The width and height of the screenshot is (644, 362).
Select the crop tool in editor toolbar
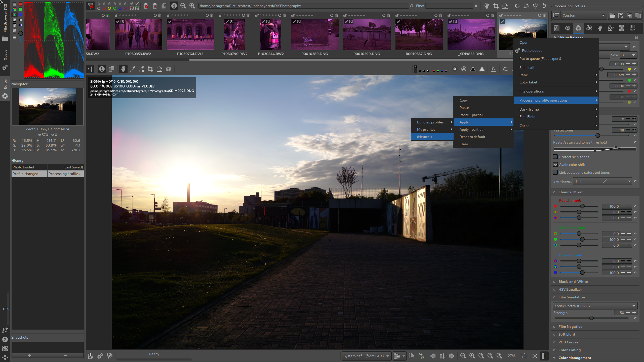point(150,69)
